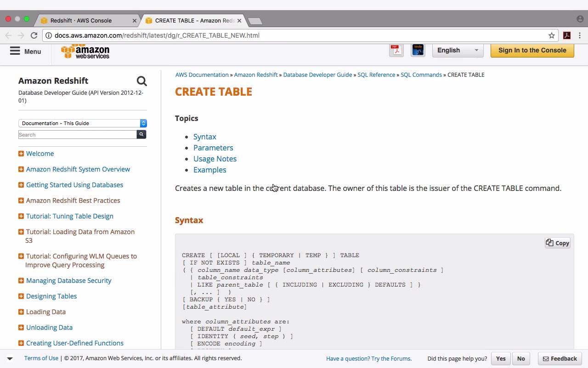This screenshot has width=588, height=368.
Task: Expand the Designing Tables plus icon
Action: coord(21,296)
